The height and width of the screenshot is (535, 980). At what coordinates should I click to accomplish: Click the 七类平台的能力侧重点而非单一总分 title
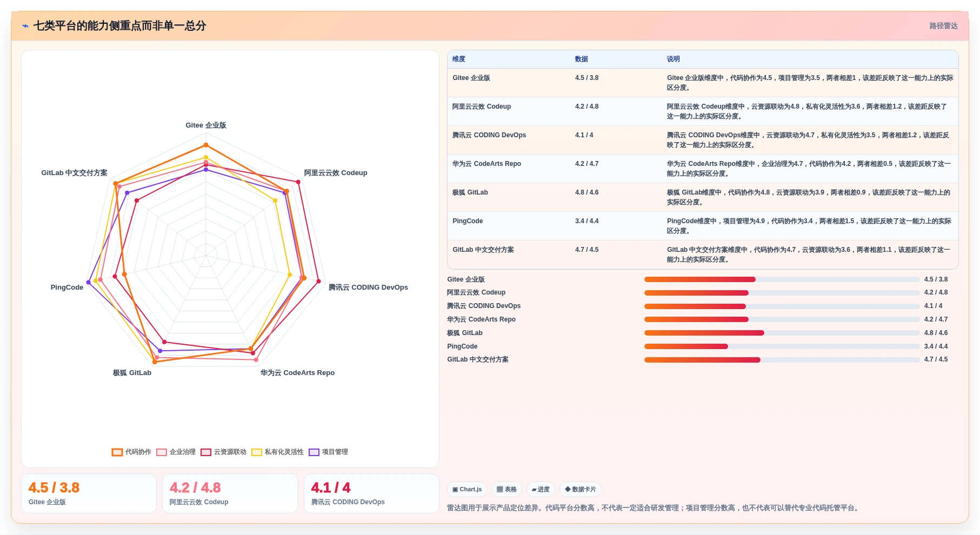(119, 26)
